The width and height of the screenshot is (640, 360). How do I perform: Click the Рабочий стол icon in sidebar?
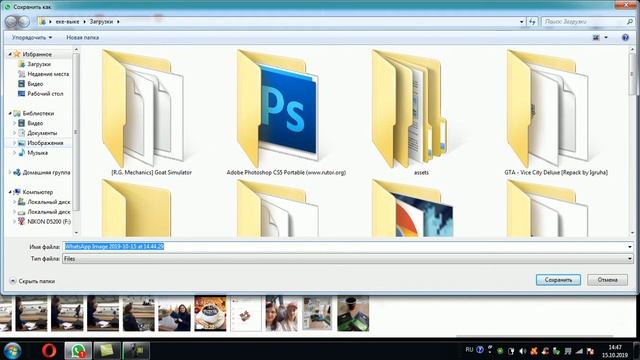pos(21,93)
